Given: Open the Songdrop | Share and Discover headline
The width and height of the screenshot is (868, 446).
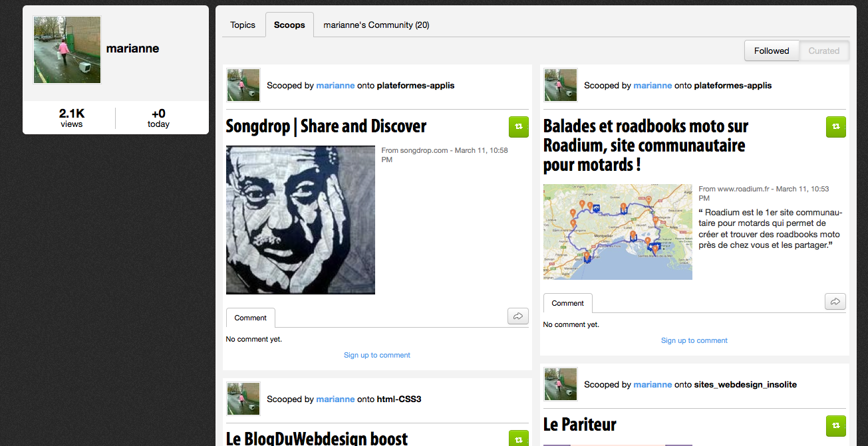Looking at the screenshot, I should 326,126.
